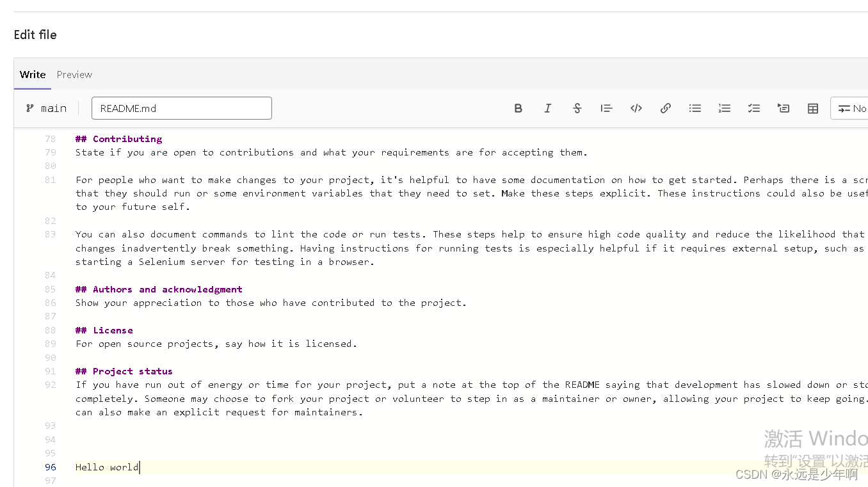Viewport: 868px width, 487px height.
Task: Insert inline code formatting
Action: pos(636,108)
